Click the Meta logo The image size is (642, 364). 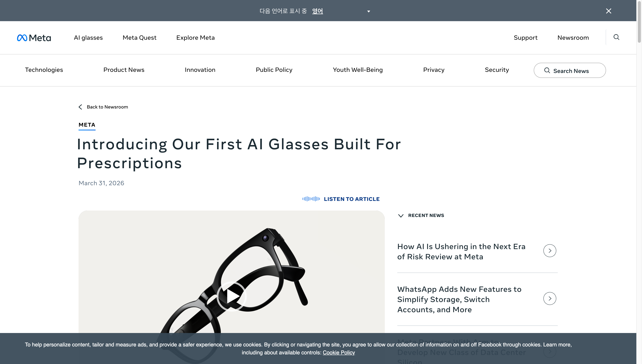point(34,38)
